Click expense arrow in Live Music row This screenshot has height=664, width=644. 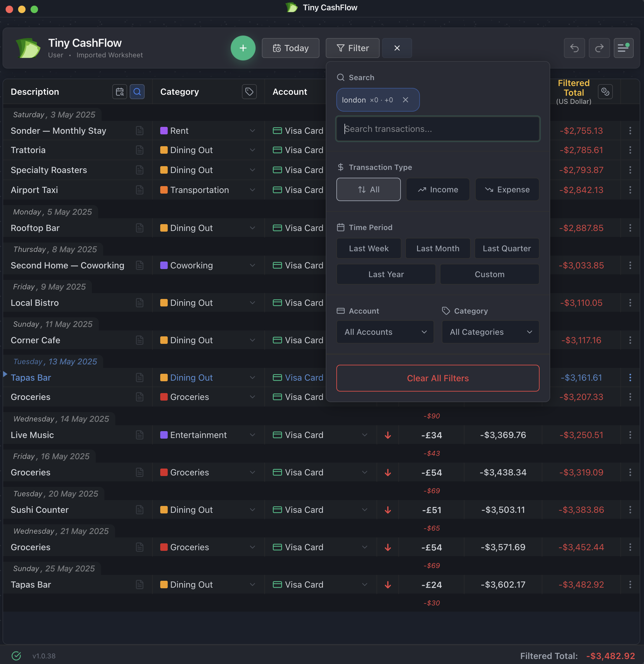(388, 435)
